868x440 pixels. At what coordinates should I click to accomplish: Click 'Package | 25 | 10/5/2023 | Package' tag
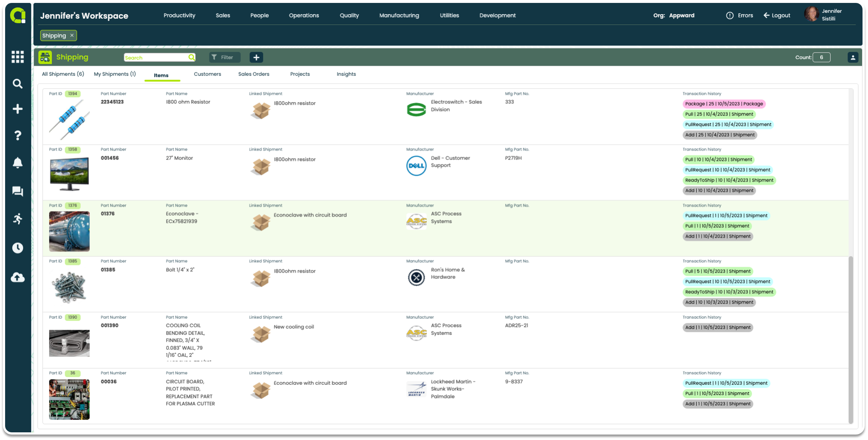point(724,104)
